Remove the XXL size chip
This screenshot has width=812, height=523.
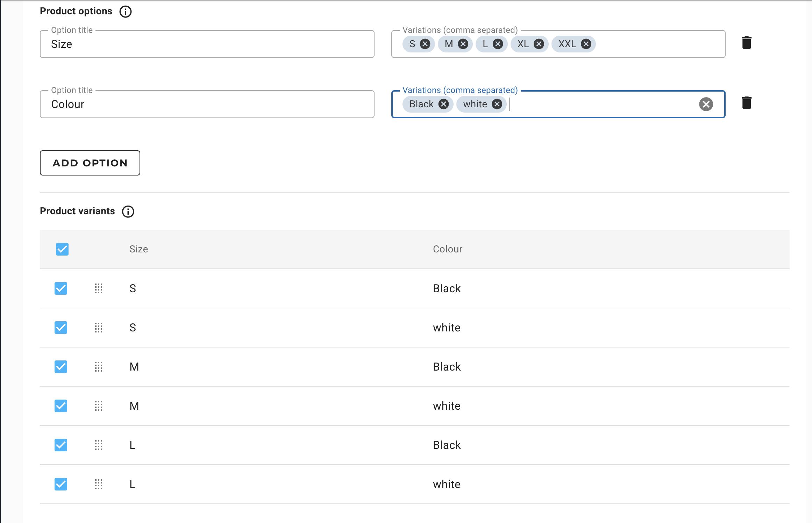[586, 44]
